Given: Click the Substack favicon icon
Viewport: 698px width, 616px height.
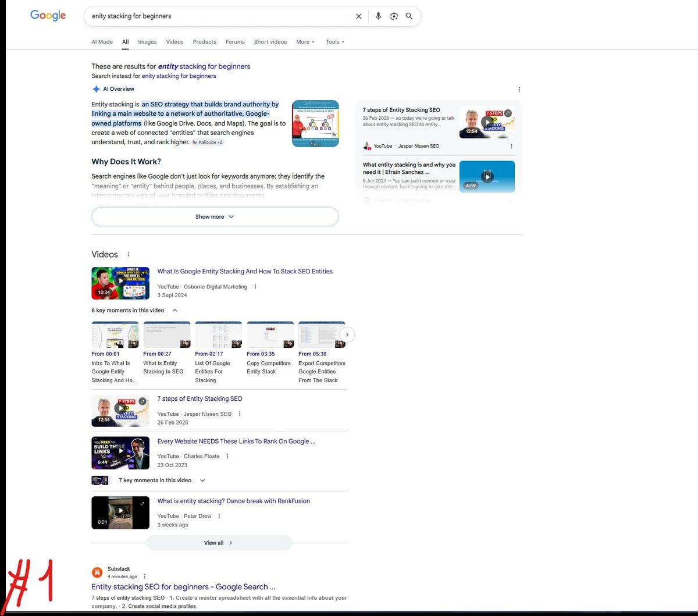Looking at the screenshot, I should 97,573.
